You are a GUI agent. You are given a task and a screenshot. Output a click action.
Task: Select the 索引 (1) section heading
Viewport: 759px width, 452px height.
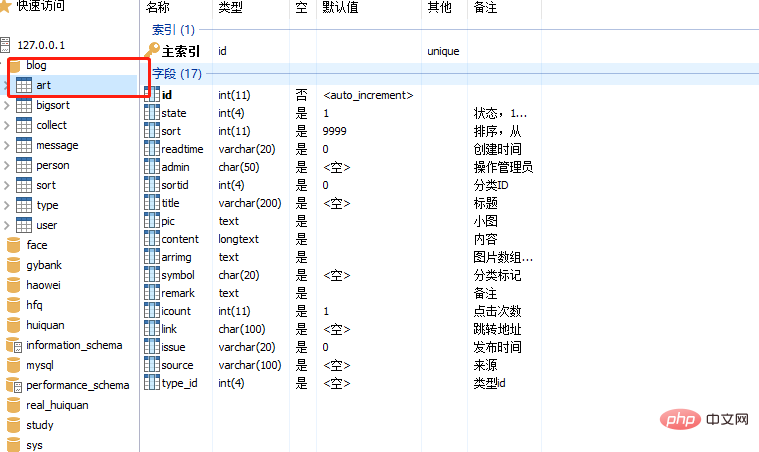(173, 30)
